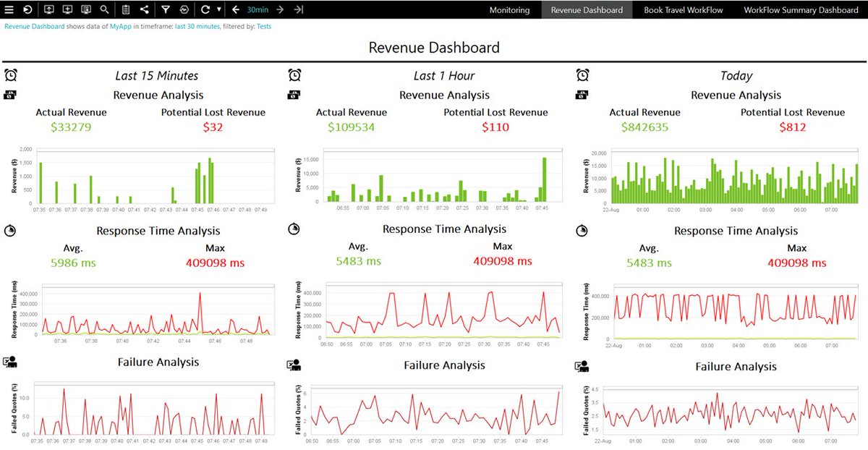Click failure analysis icon in Last 15 Minutes column

(10, 362)
